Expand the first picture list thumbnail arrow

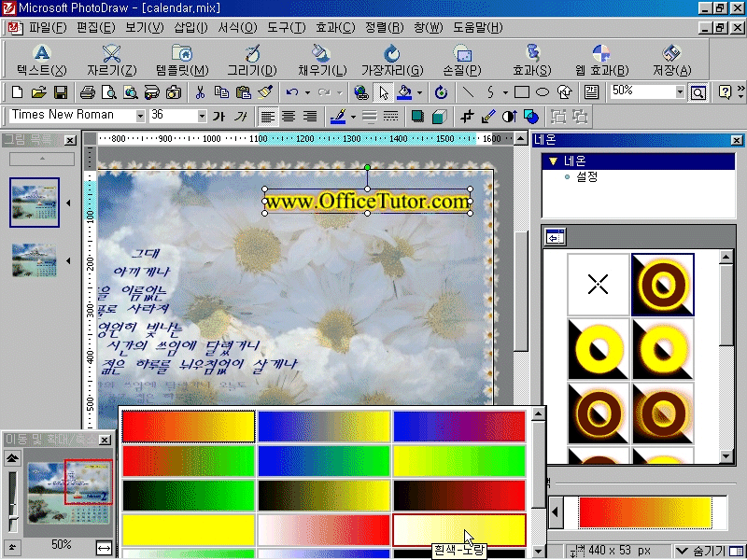68,203
